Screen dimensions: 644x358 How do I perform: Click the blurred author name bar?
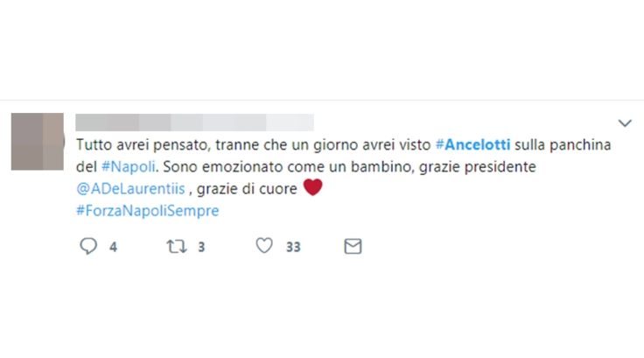pos(194,123)
